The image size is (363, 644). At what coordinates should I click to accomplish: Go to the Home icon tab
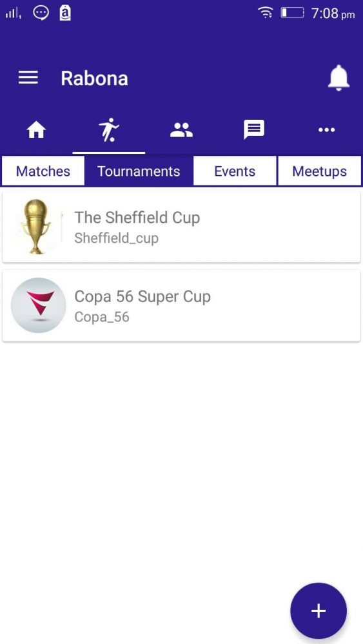tap(36, 130)
